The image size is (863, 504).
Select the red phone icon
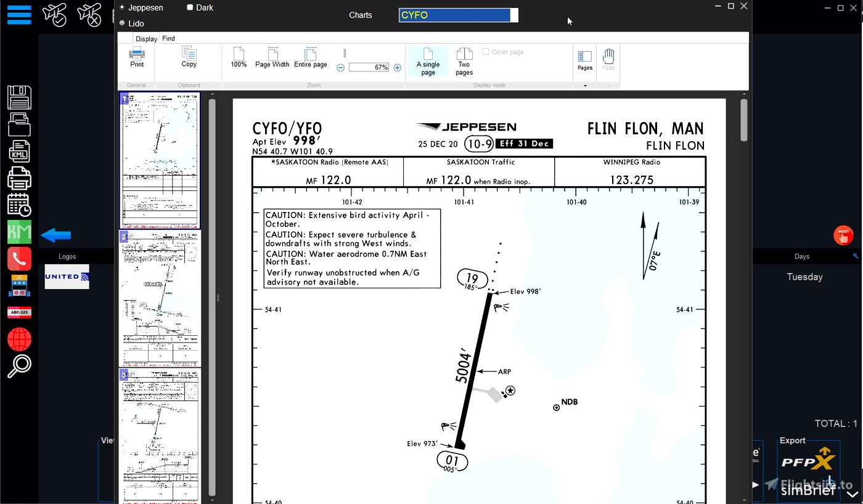point(19,258)
